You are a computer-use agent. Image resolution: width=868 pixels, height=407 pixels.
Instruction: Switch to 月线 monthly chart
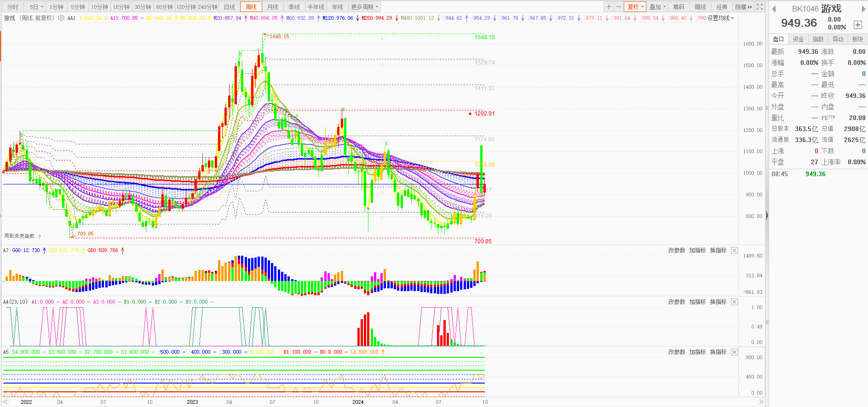(273, 7)
